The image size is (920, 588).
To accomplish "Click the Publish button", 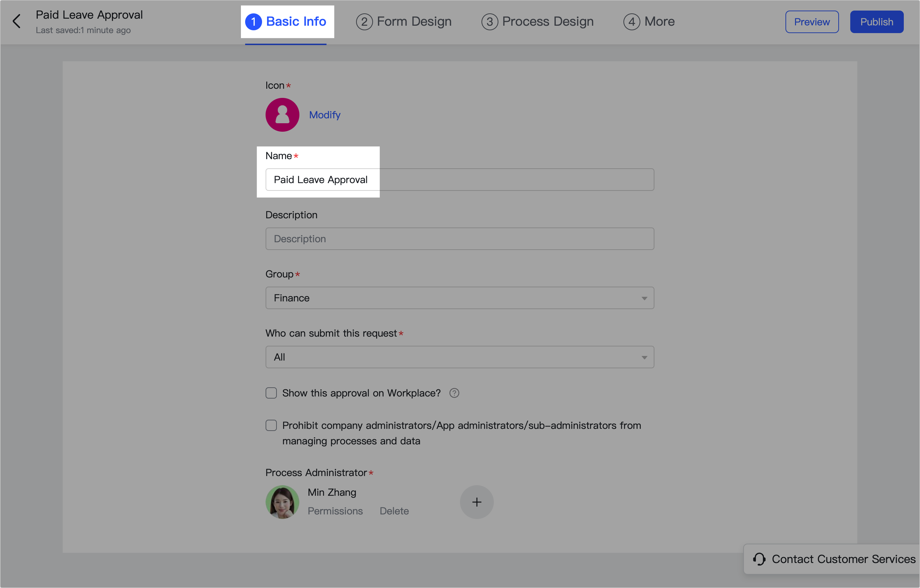I will [x=876, y=22].
